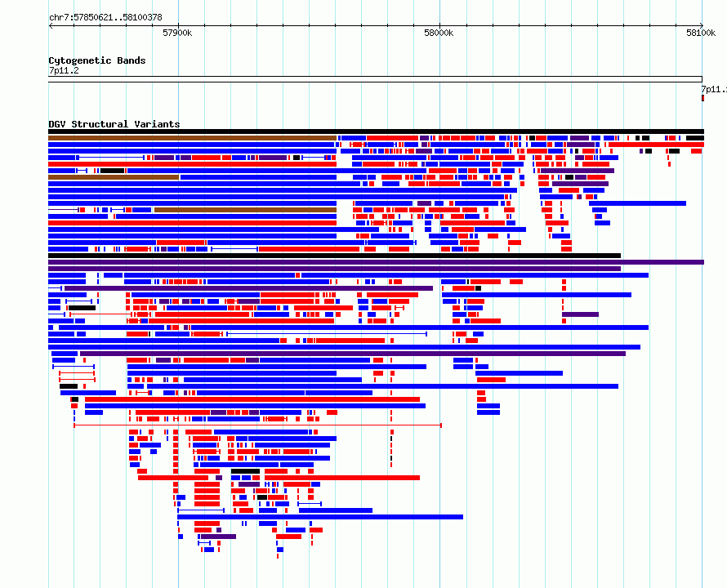Select the isolated blue variant bar nearest 58100k
Screen dimensions: 727x588
coord(637,203)
